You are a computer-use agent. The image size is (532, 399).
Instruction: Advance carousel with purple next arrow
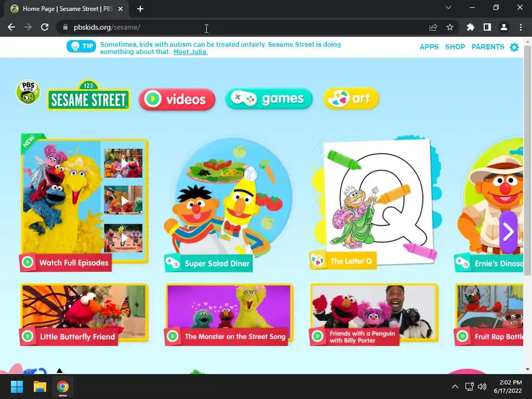508,232
